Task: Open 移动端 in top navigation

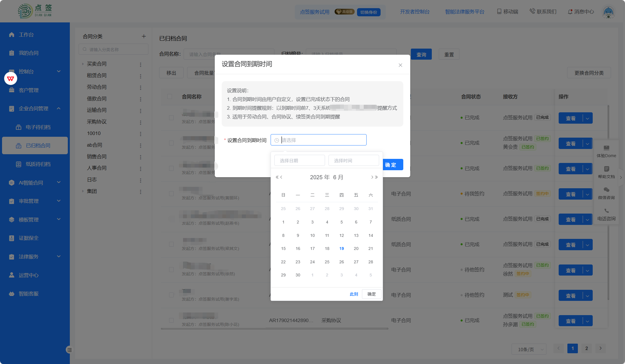Action: pos(508,12)
